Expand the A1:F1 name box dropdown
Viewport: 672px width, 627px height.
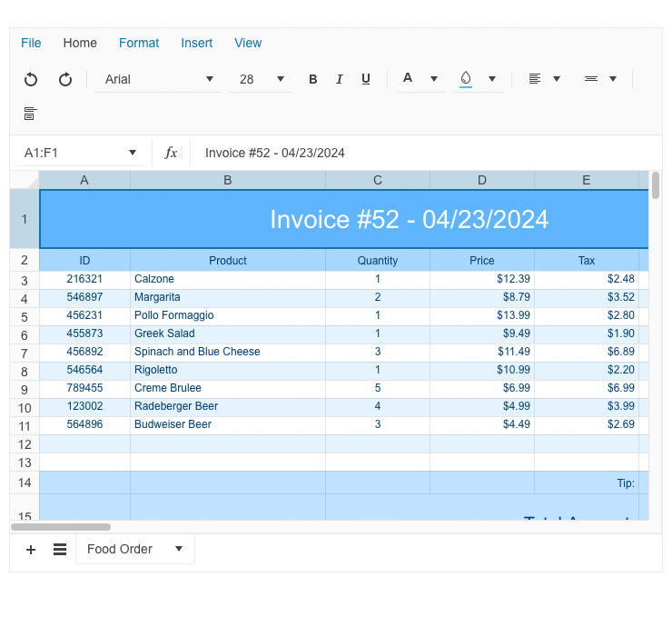[x=133, y=153]
